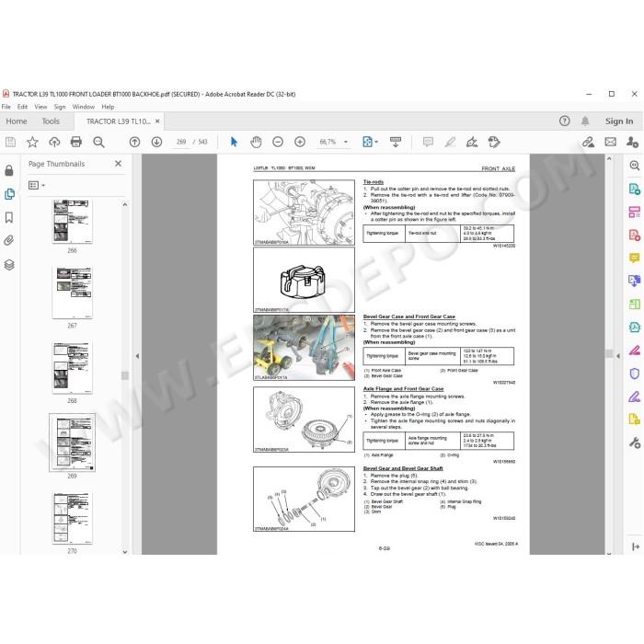The image size is (644, 644).
Task: Send file by email envelope icon
Action: pyautogui.click(x=610, y=142)
